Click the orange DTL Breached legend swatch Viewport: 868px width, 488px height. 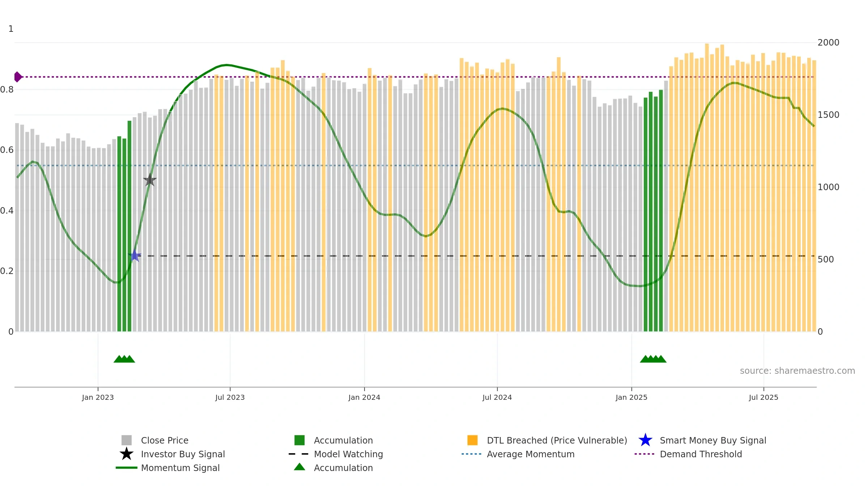pyautogui.click(x=472, y=440)
